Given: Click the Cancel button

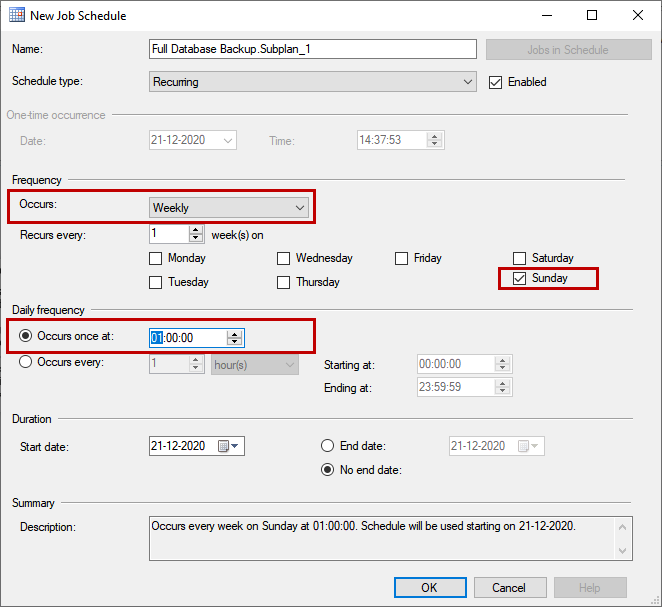Looking at the screenshot, I should tap(509, 587).
